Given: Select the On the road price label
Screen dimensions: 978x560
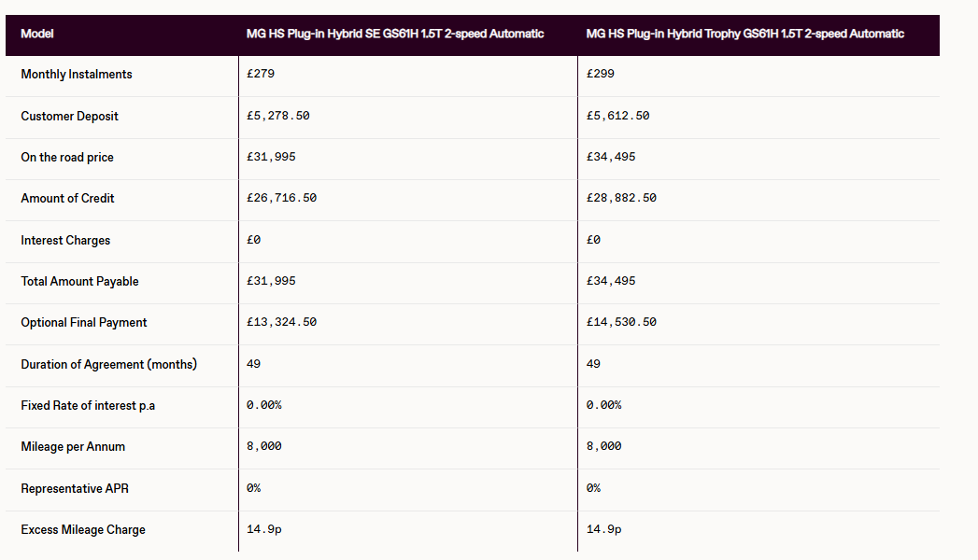Looking at the screenshot, I should [x=67, y=157].
